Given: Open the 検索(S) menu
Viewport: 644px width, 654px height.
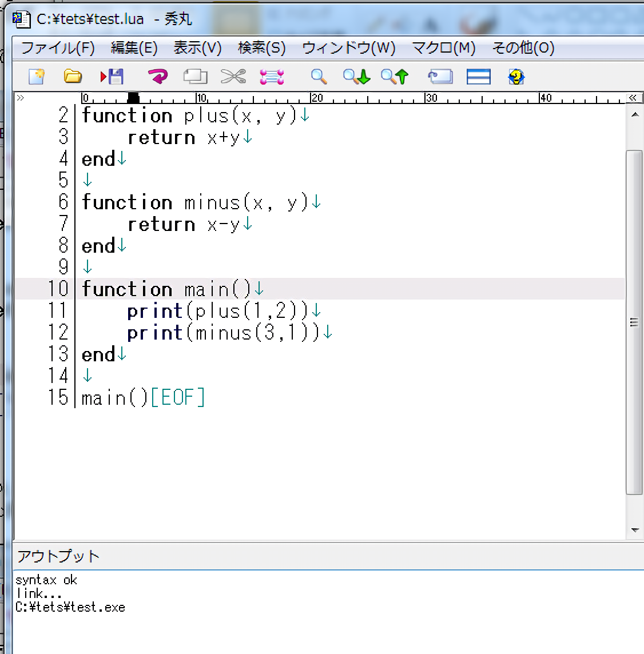Looking at the screenshot, I should coord(261,48).
